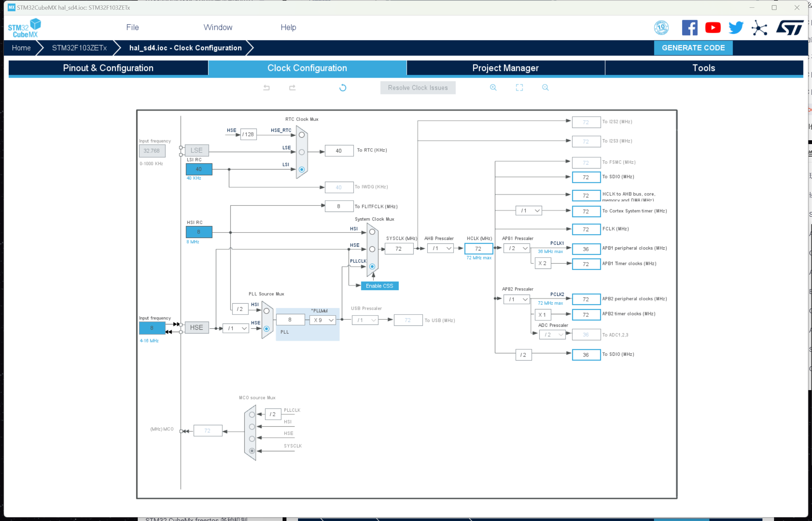Click the STM32CubeMX logo

(x=24, y=28)
